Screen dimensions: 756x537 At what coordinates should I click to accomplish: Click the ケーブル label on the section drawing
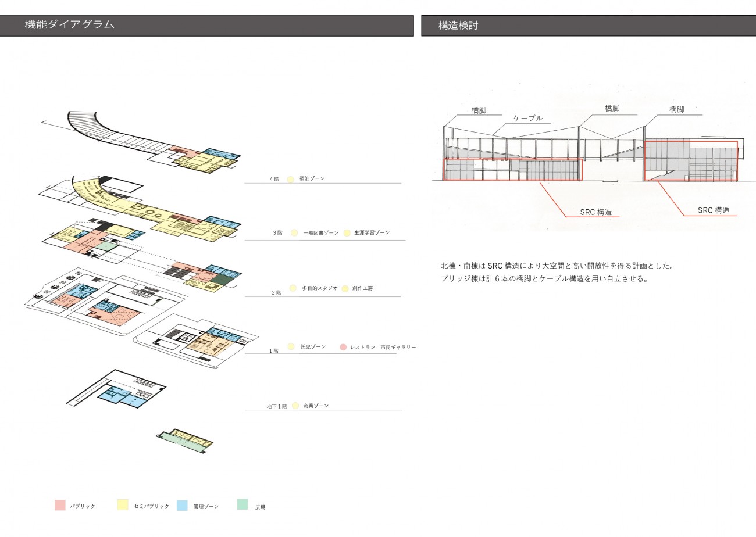pos(527,118)
